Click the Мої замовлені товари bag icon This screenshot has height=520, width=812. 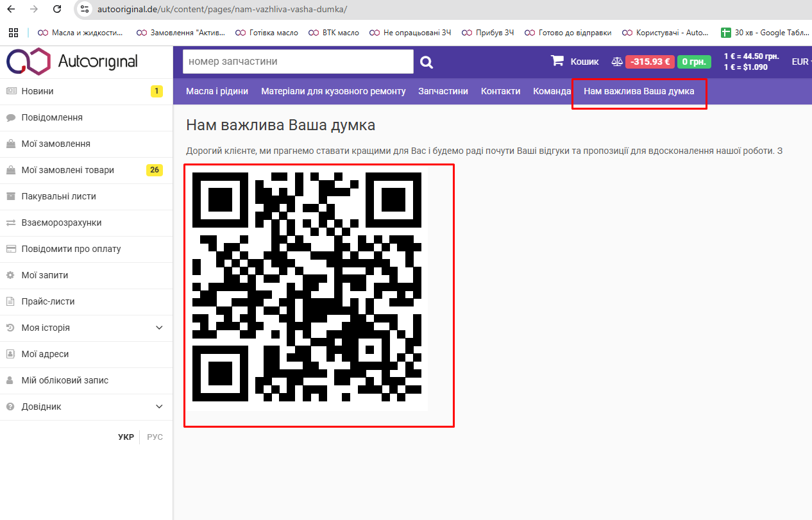11,170
